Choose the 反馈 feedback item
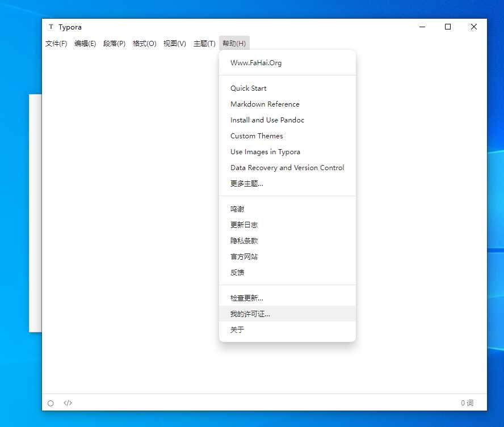The width and height of the screenshot is (504, 427). (287, 273)
